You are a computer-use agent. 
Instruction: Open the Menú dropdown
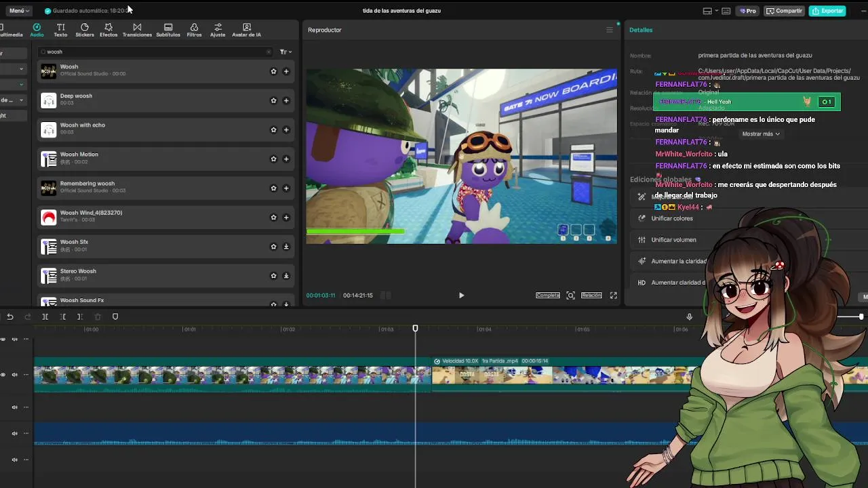point(19,11)
